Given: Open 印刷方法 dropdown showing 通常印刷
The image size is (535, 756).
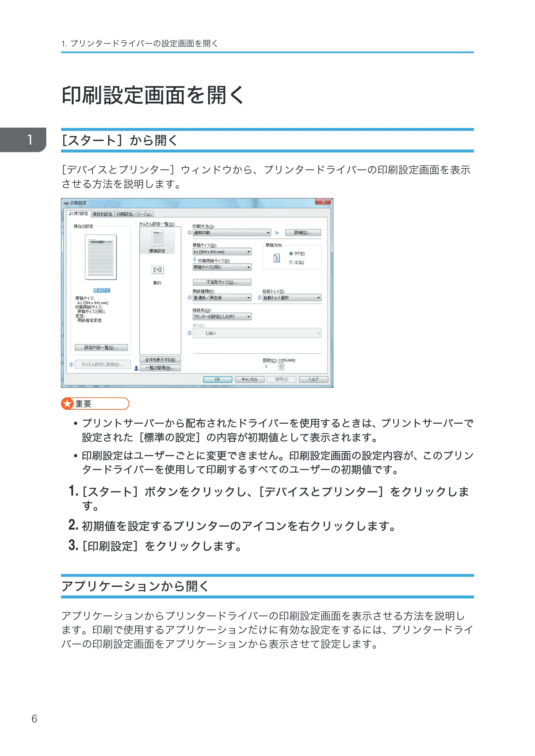Looking at the screenshot, I should (x=232, y=233).
